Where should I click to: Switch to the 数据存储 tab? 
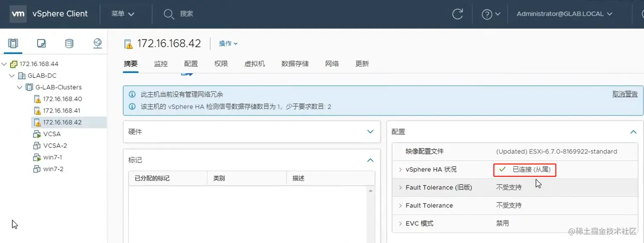pyautogui.click(x=295, y=64)
